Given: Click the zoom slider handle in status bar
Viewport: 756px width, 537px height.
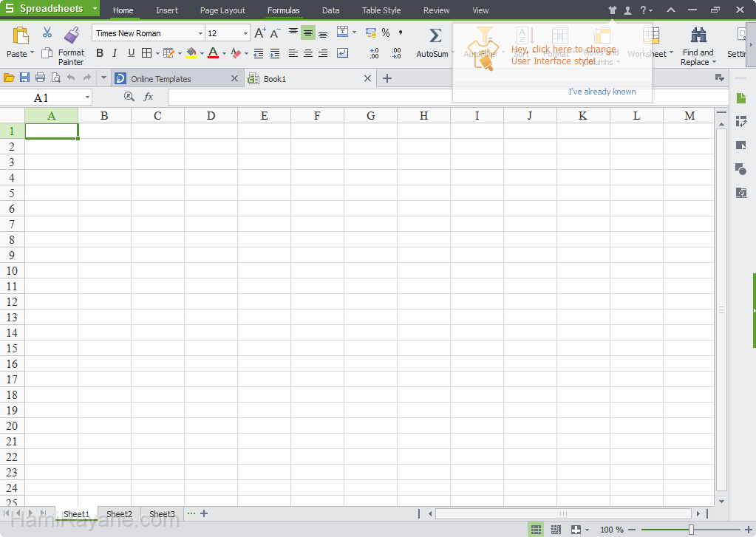Looking at the screenshot, I should 691,530.
